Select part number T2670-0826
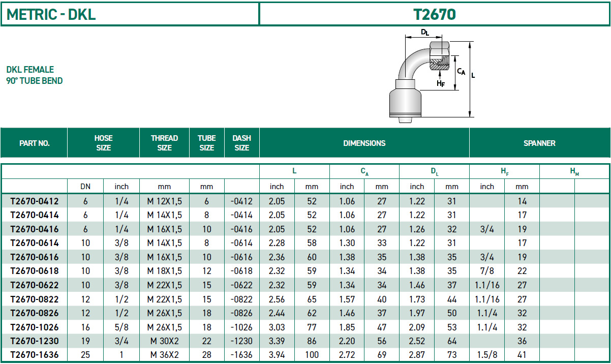 tap(34, 313)
